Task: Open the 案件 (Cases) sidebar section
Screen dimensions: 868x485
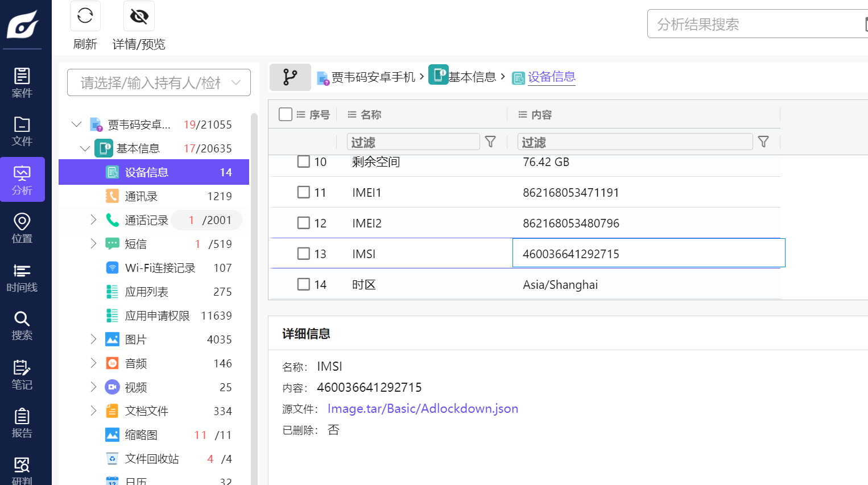Action: tap(22, 82)
